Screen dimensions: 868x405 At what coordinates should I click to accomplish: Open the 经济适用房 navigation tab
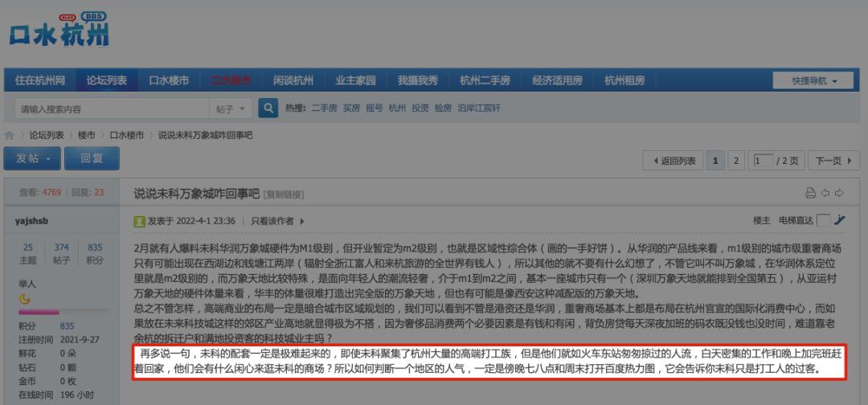click(557, 81)
